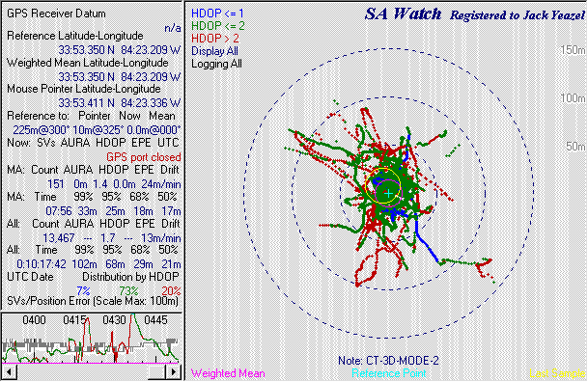
Task: Click the SA Watch title
Action: coord(403,14)
